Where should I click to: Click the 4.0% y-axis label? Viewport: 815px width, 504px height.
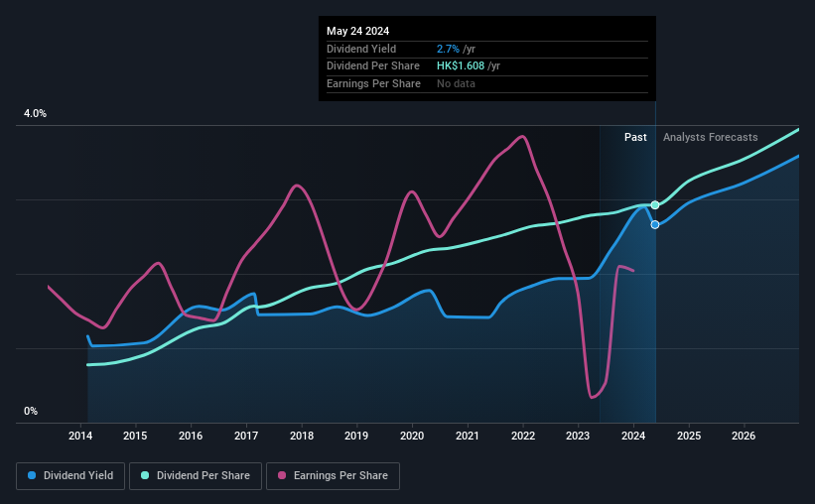pos(36,113)
